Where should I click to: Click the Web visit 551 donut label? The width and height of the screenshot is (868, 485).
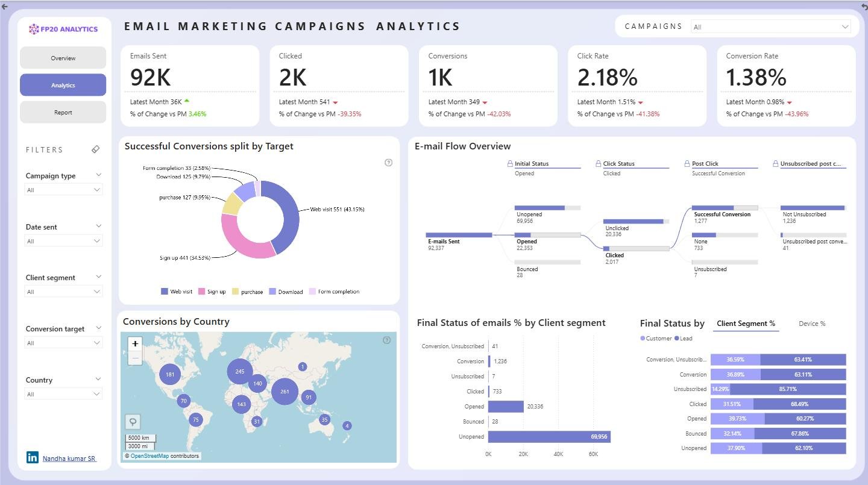[x=337, y=209]
